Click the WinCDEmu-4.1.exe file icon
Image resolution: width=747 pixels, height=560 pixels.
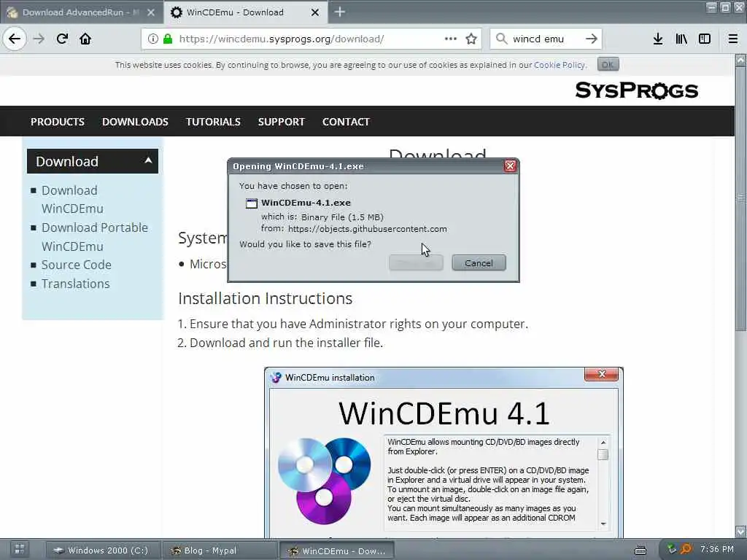(251, 203)
